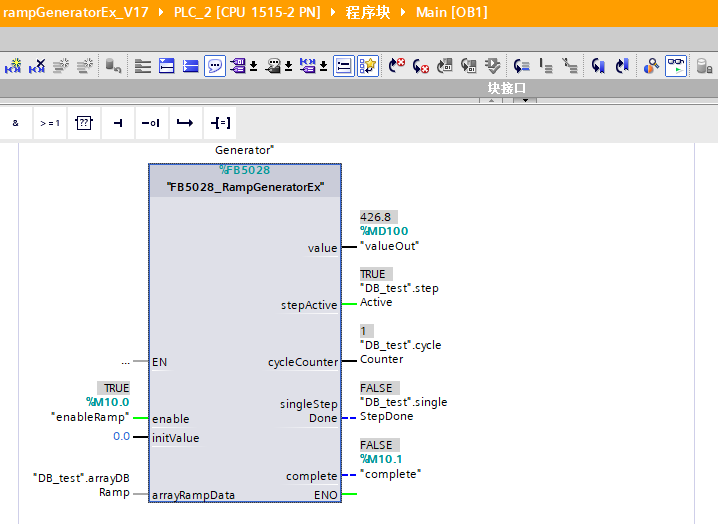This screenshot has width=718, height=524.
Task: Click the grayed Add row icon
Action: pyautogui.click(x=85, y=66)
